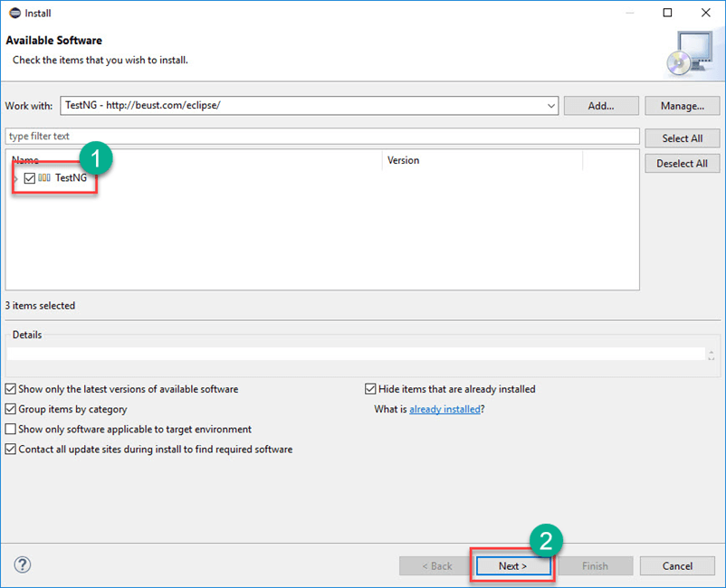Disable Group items by category
Screen dimensions: 726x588
point(12,409)
